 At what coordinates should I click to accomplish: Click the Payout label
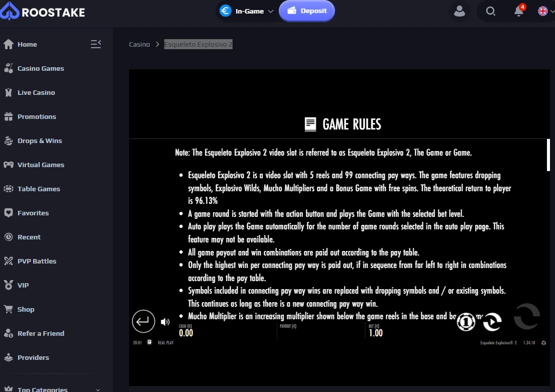coord(288,326)
